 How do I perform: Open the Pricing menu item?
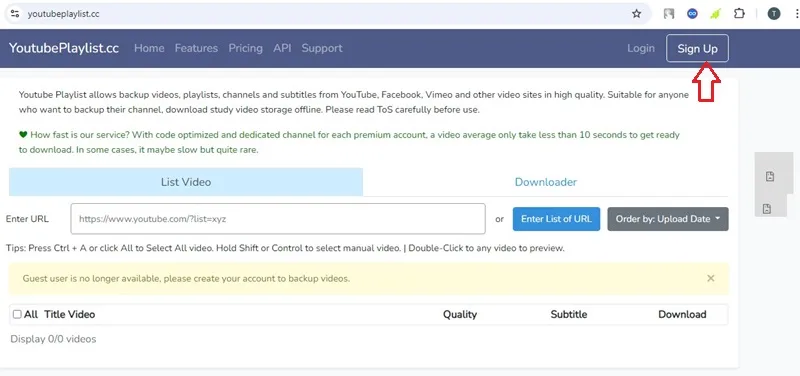tap(245, 48)
